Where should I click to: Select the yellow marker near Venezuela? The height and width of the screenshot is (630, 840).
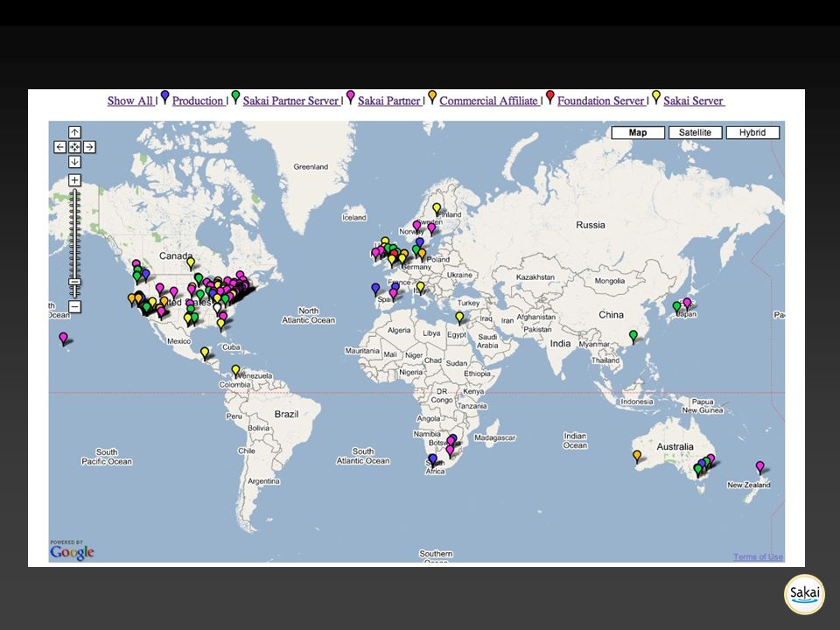click(x=235, y=371)
